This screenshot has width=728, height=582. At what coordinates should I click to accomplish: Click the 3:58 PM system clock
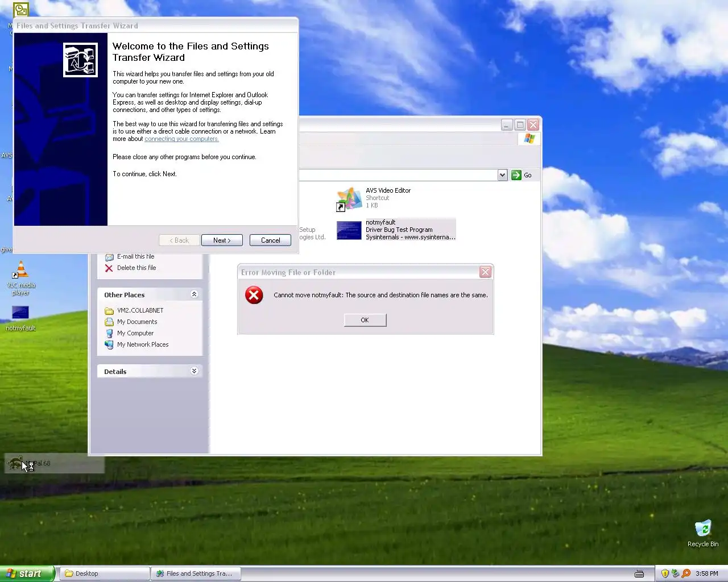tap(707, 573)
